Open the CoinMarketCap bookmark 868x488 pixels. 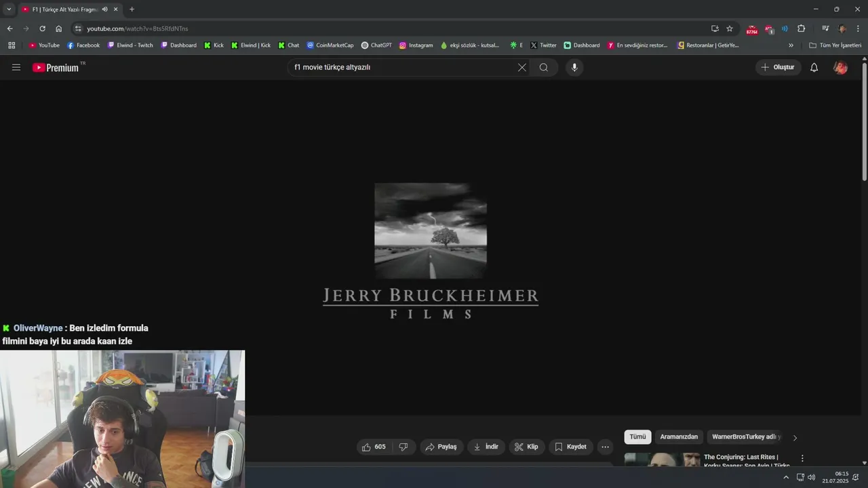330,45
